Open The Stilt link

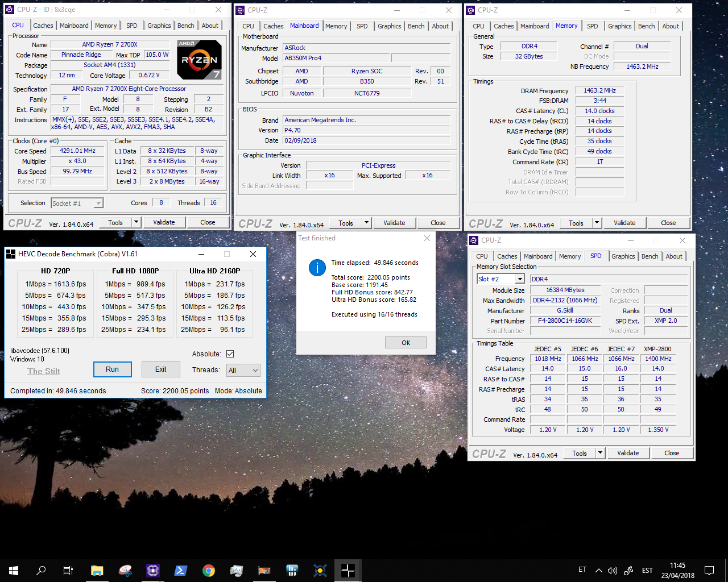coord(44,371)
